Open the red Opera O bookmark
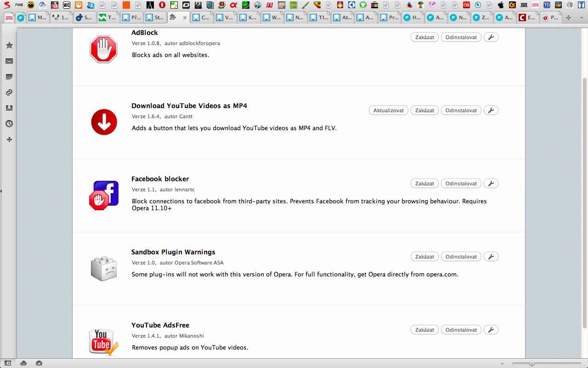Image resolution: width=588 pixels, height=368 pixels. coord(162,5)
